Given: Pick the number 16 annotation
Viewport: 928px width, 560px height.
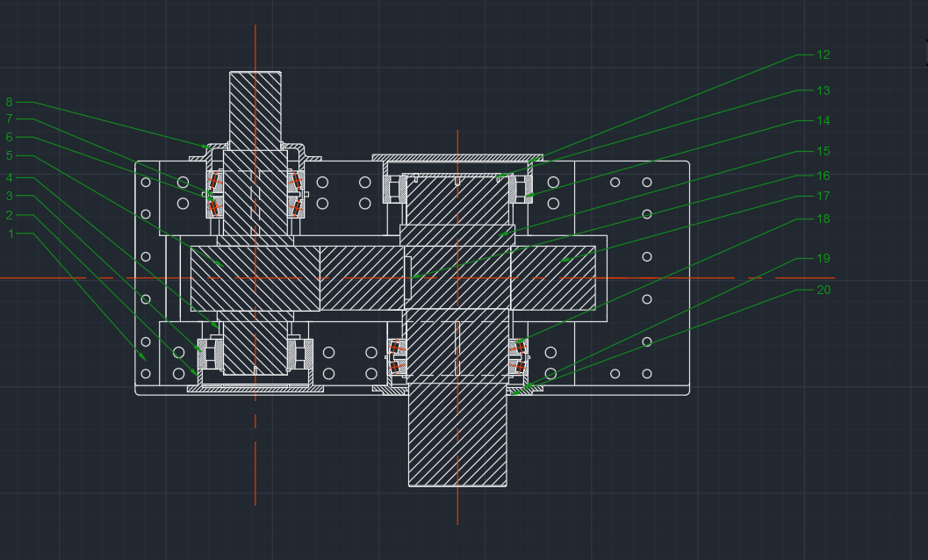Looking at the screenshot, I should 823,176.
